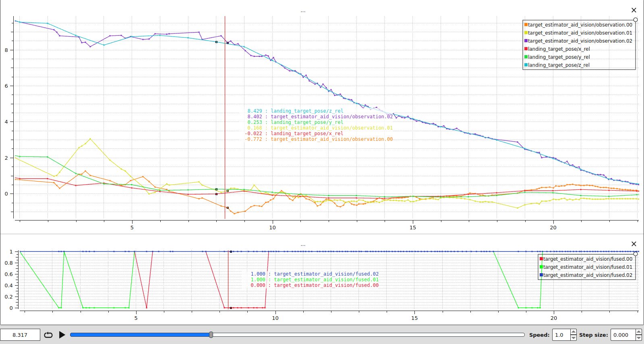
Task: Click the upper legend corner circle handle
Action: click(x=636, y=20)
